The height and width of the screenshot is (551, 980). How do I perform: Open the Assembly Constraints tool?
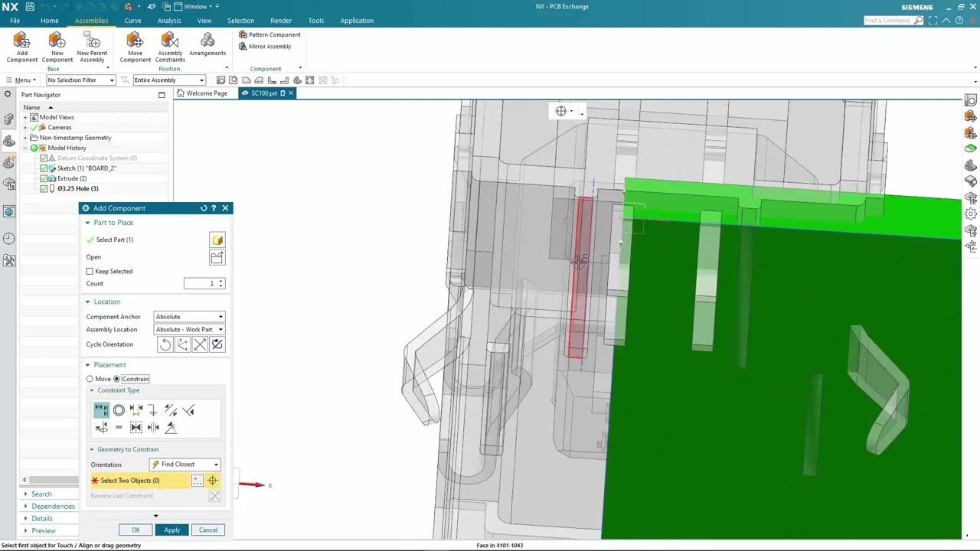click(x=170, y=47)
